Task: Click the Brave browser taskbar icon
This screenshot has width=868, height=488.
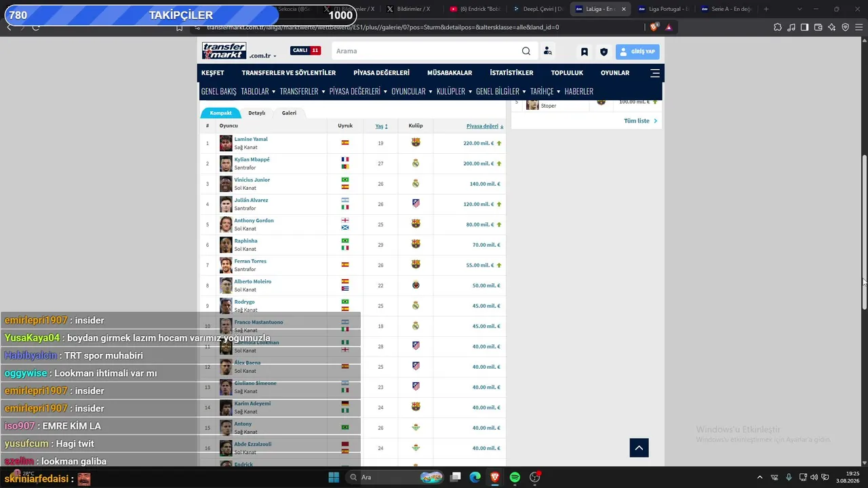Action: pyautogui.click(x=495, y=477)
